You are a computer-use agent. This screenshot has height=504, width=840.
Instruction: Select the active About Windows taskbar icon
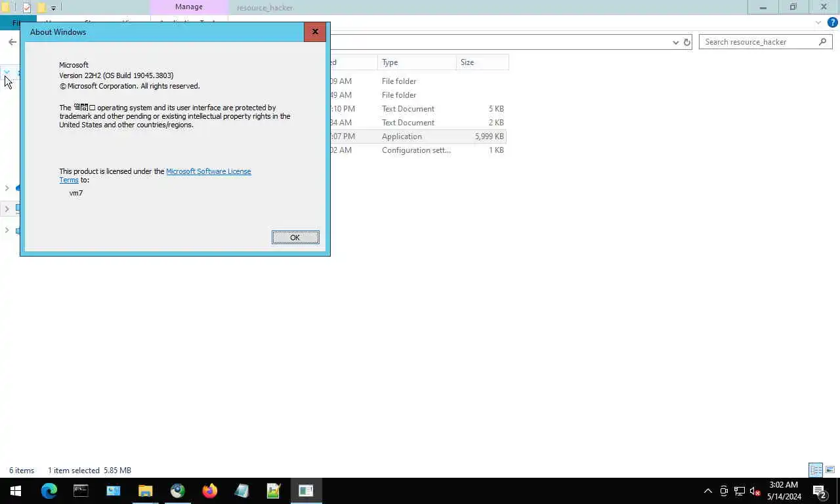coord(306,490)
